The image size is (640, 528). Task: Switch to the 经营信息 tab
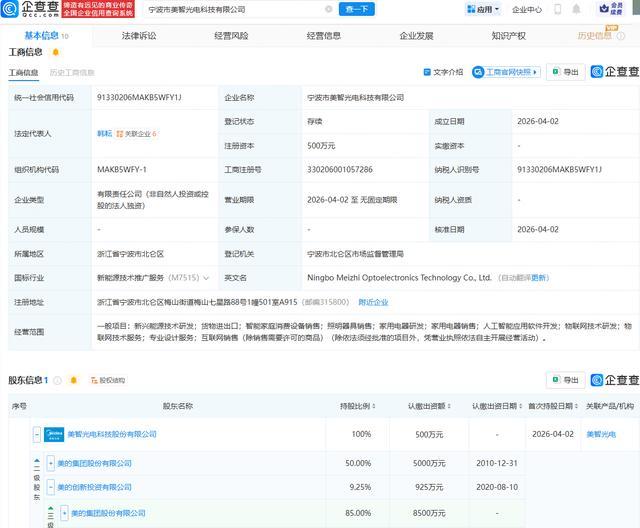tap(324, 36)
